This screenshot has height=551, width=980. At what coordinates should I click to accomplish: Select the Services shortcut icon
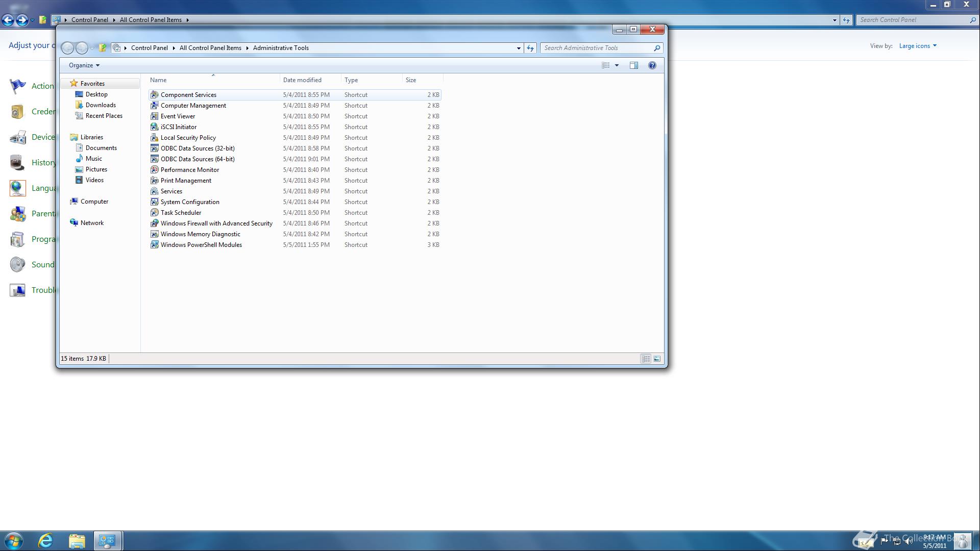coord(154,191)
